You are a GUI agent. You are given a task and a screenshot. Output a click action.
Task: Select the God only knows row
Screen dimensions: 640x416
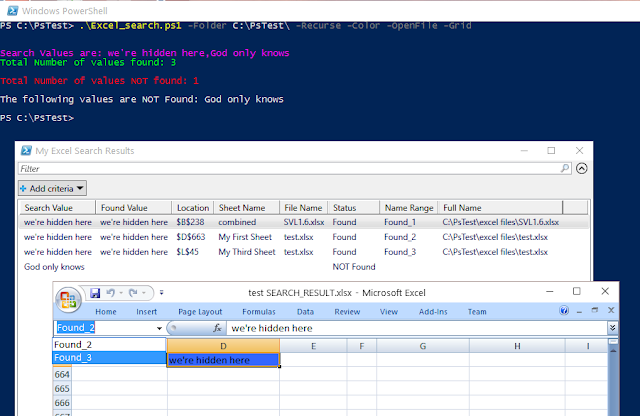point(304,267)
